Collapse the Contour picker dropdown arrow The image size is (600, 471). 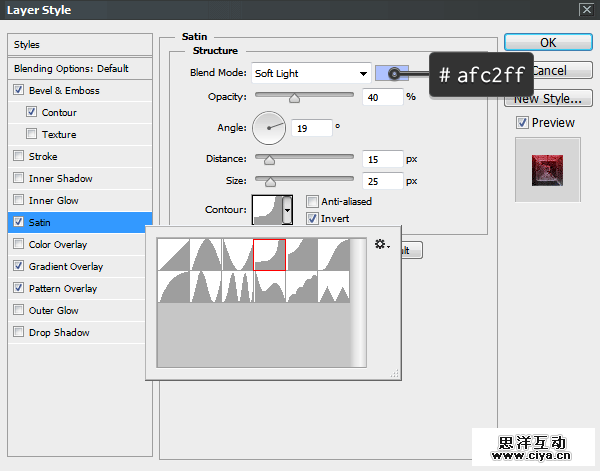(288, 209)
